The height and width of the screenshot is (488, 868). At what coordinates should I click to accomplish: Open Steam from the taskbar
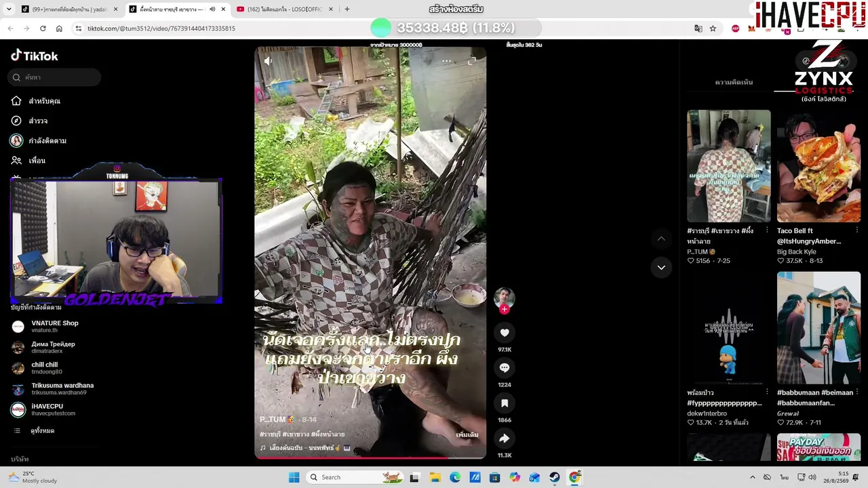(555, 477)
